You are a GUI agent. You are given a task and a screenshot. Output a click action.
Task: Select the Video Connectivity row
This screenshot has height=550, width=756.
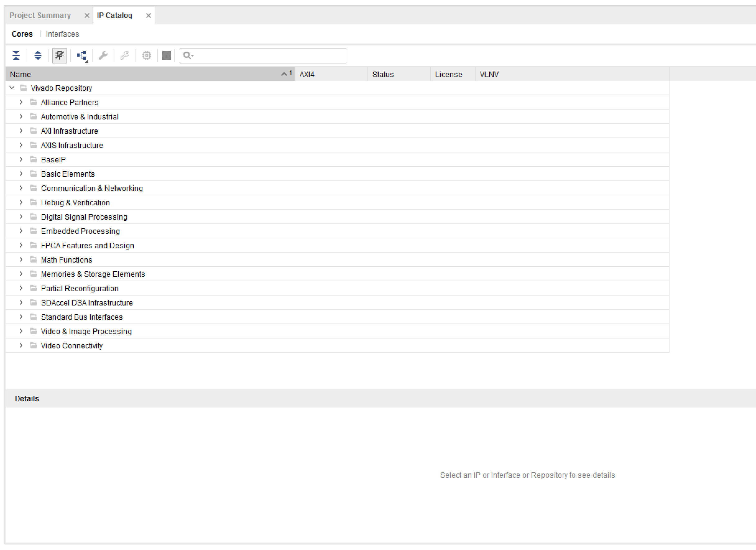(x=337, y=346)
